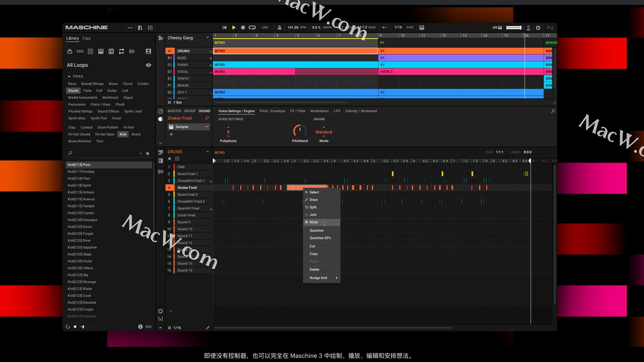This screenshot has width=644, height=362.
Task: Select the B1 BASS group
Action: click(189, 58)
